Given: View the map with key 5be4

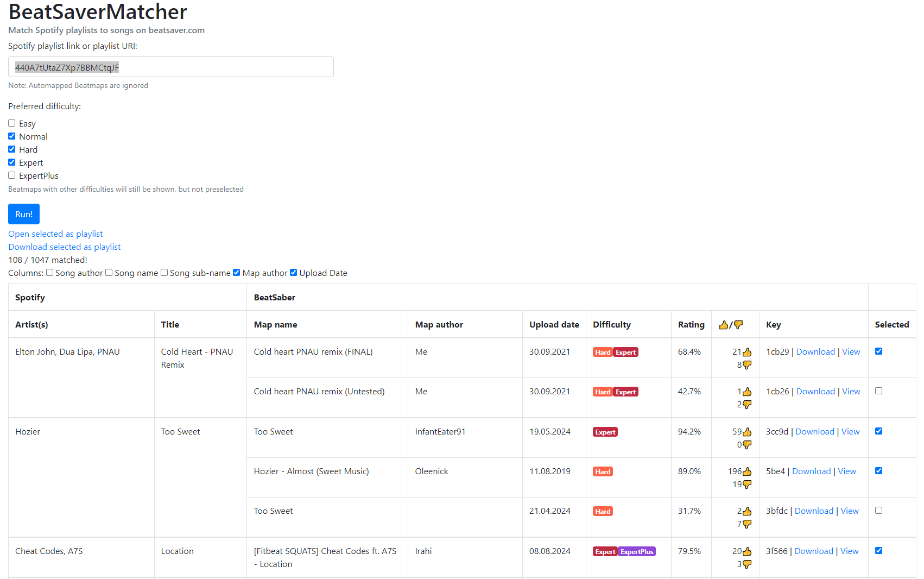Looking at the screenshot, I should click(847, 471).
